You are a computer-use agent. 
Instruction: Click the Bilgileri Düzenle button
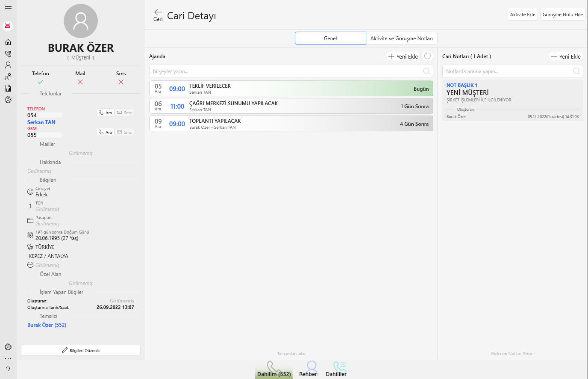81,350
